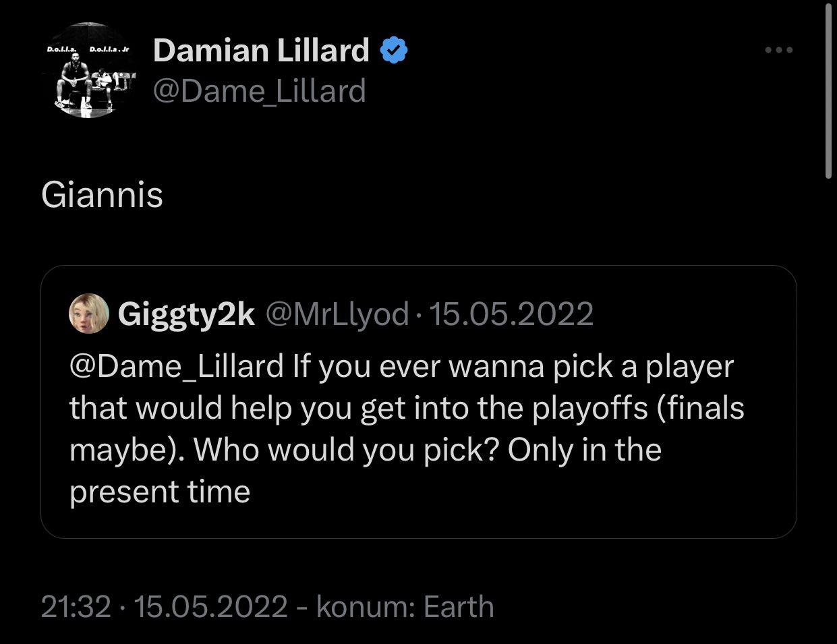This screenshot has width=837, height=644.
Task: Click the tweet text "Giannis"
Action: pos(102,196)
